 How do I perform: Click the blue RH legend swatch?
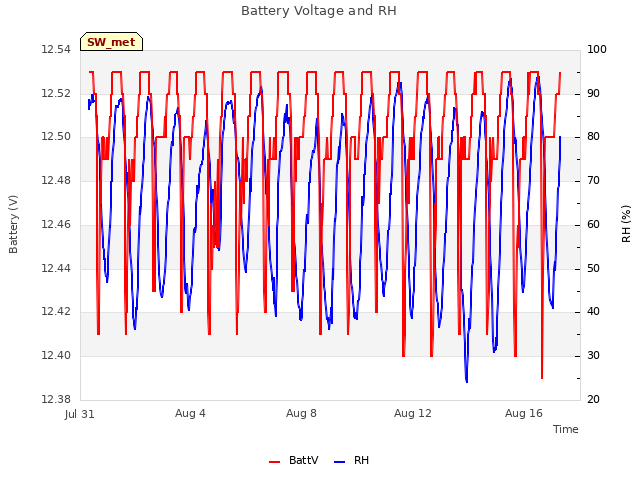coord(339,462)
